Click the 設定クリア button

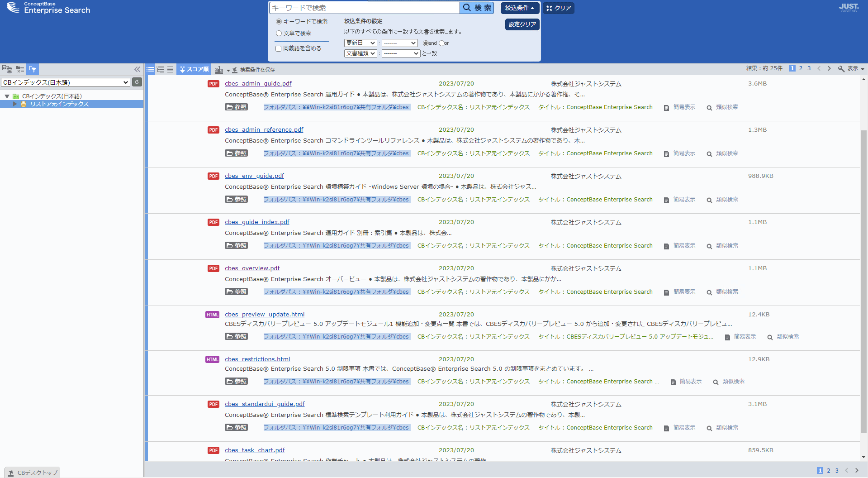522,24
